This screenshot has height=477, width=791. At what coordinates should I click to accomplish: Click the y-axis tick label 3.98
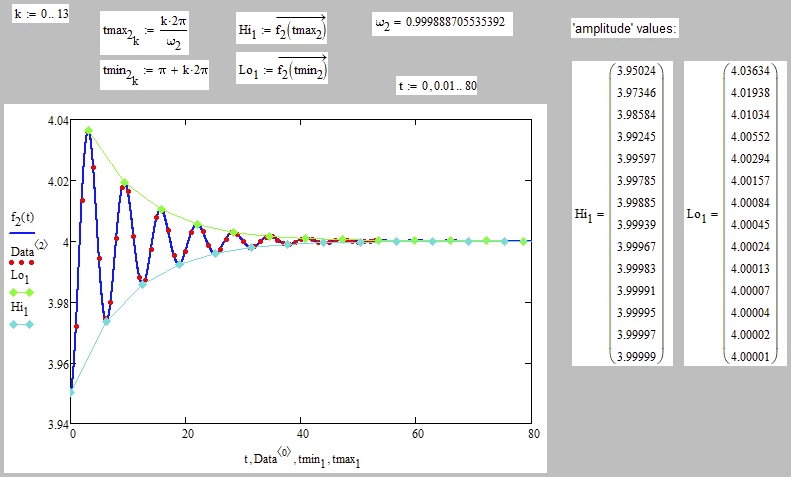point(58,304)
